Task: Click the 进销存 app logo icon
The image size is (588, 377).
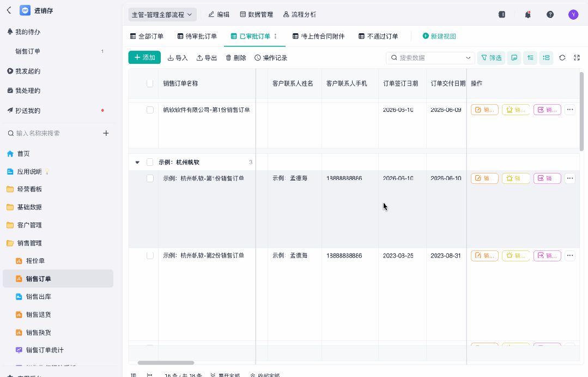Action: (x=25, y=10)
